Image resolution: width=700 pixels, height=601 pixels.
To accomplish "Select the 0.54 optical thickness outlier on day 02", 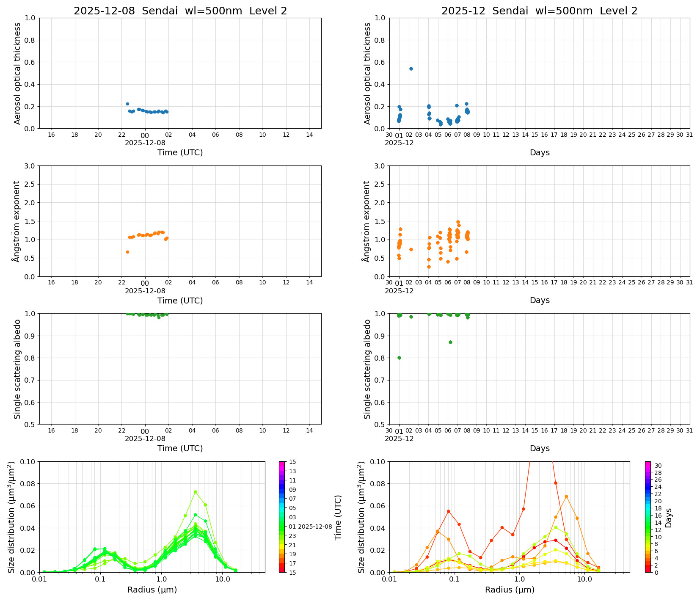I will [411, 69].
